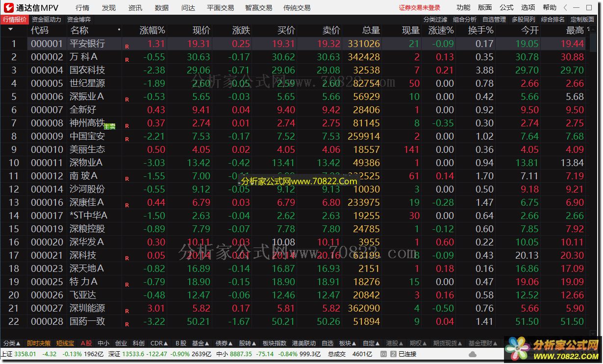Viewport: 603px width, 364px height.
Task: Click the 上证 3358.01 index in status bar
Action: click(x=19, y=354)
